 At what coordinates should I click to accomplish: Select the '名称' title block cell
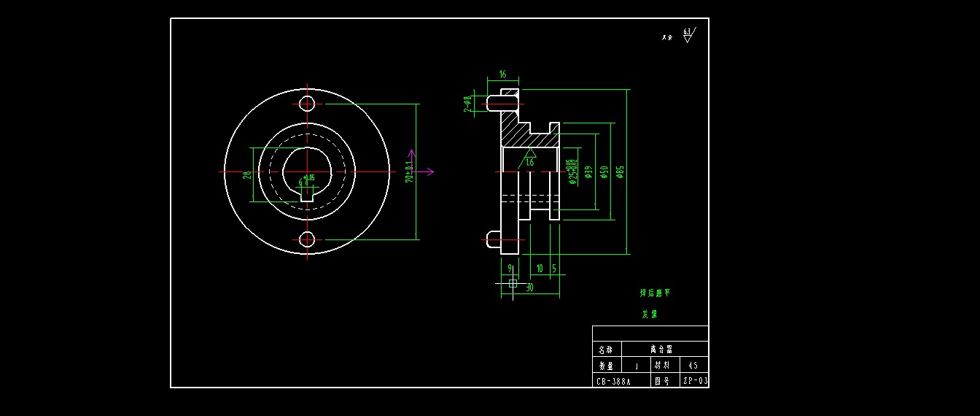[607, 350]
